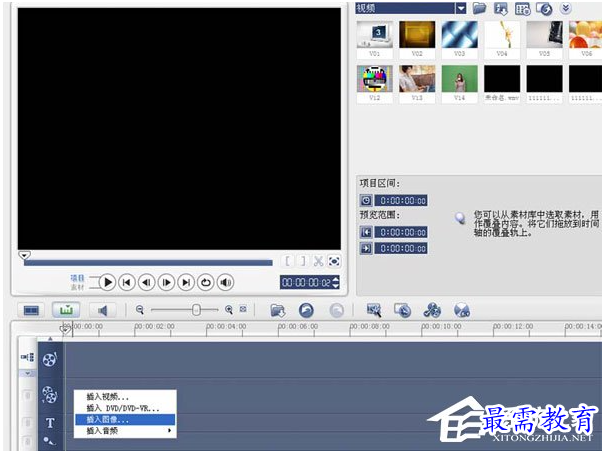Click the toolbar icon showing a screen with clock

pyautogui.click(x=403, y=310)
